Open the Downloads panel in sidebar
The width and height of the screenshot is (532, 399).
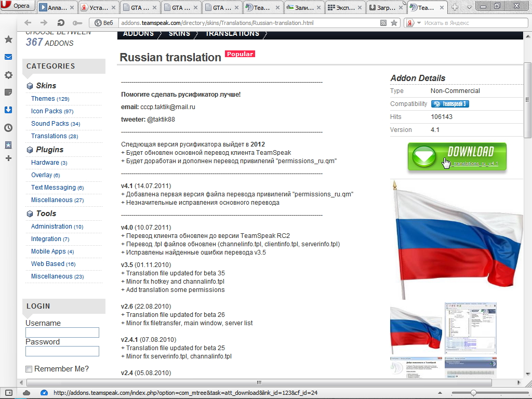(x=8, y=110)
